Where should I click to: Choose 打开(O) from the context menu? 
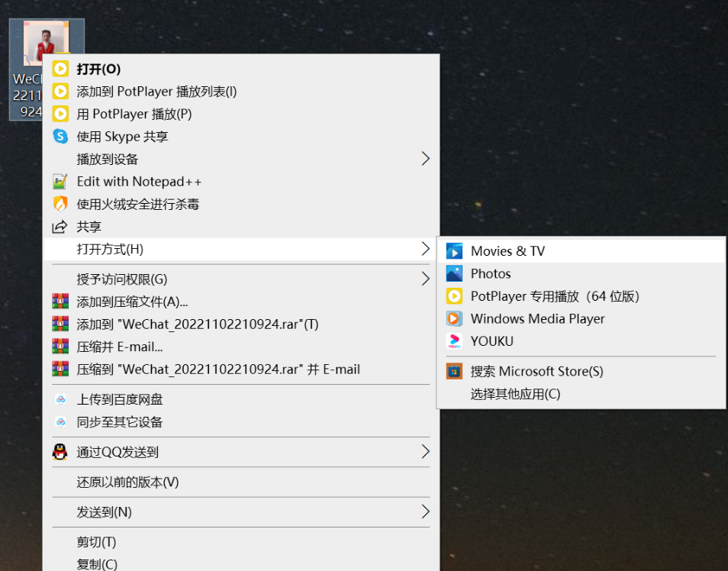(241, 69)
